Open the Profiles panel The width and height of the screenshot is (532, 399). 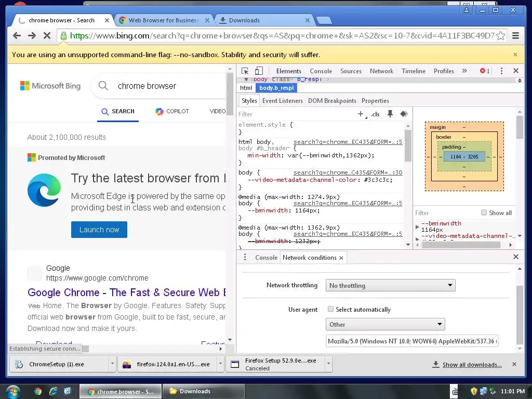pos(444,71)
